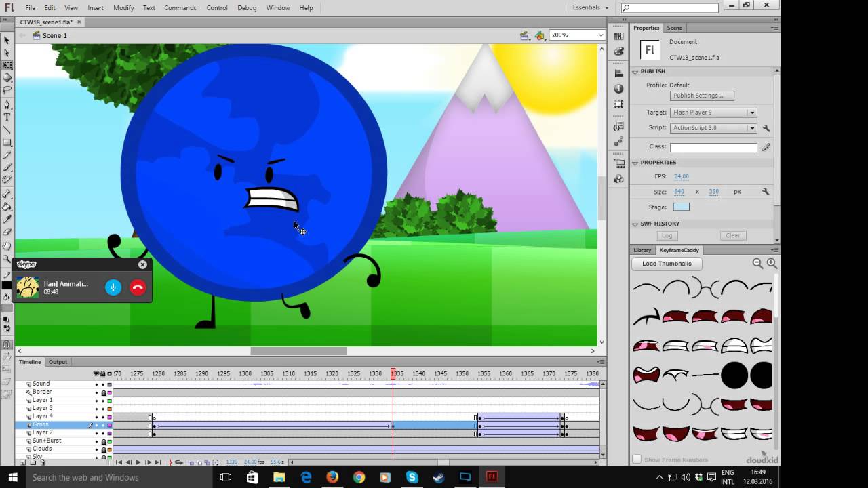Collapse the SWF HISTORY section
Screen dimensions: 868x488
point(635,224)
